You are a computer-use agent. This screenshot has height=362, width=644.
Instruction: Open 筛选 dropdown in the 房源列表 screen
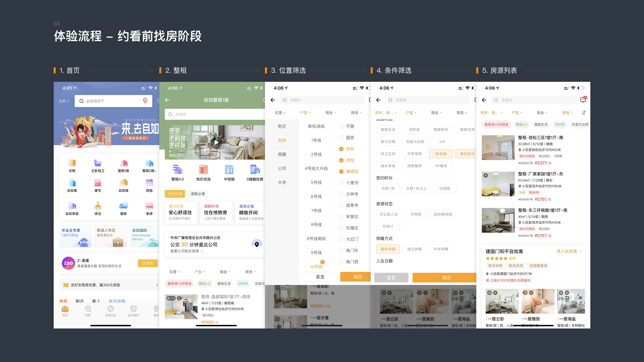click(568, 113)
